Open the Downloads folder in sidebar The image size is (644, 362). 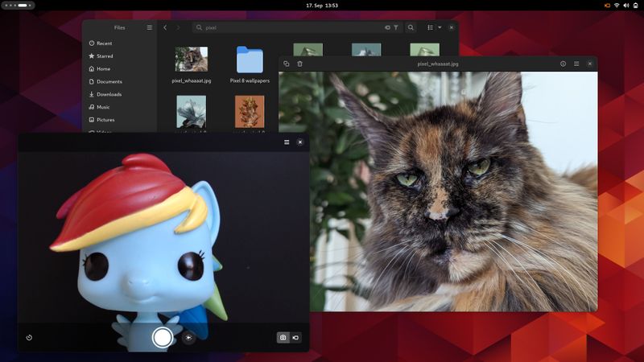point(109,94)
